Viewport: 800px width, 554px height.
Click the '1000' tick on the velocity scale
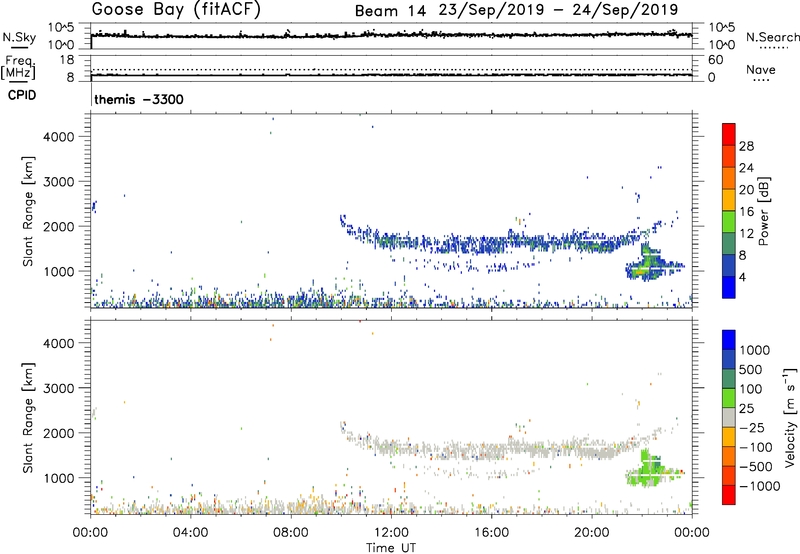755,350
